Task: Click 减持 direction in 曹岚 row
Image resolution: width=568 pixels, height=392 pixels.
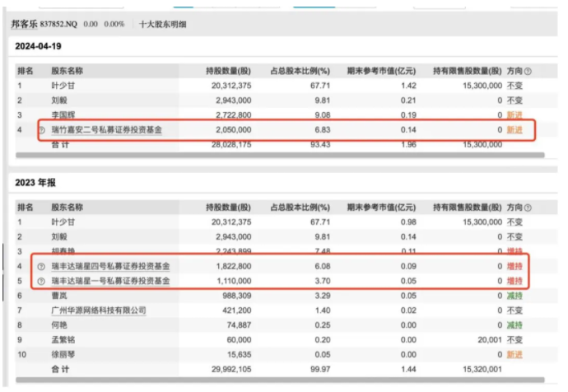Action: pyautogui.click(x=514, y=296)
